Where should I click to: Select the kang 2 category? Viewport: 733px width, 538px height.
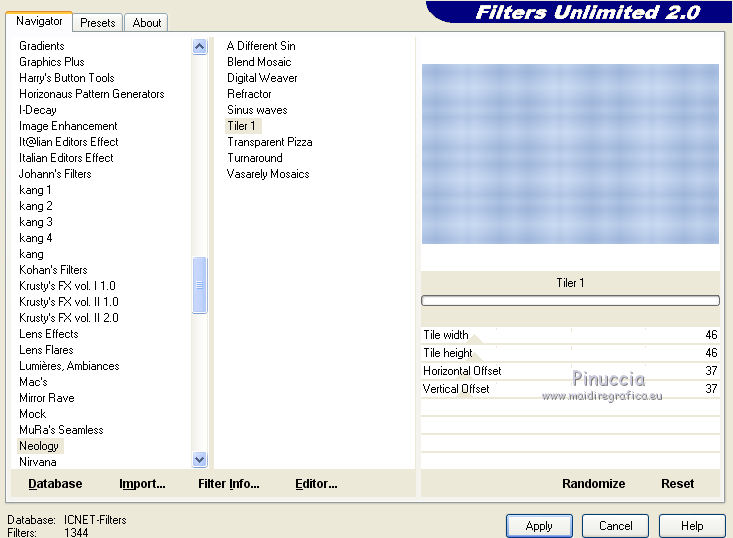36,206
